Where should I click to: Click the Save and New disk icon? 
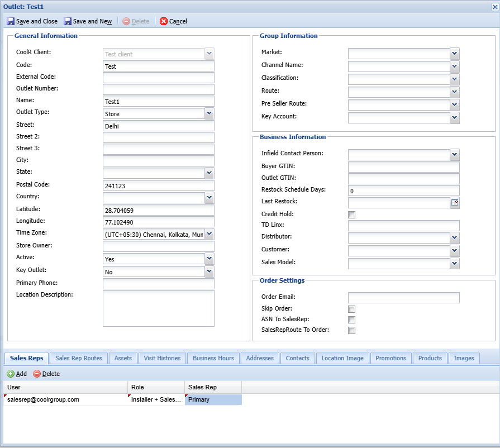68,21
